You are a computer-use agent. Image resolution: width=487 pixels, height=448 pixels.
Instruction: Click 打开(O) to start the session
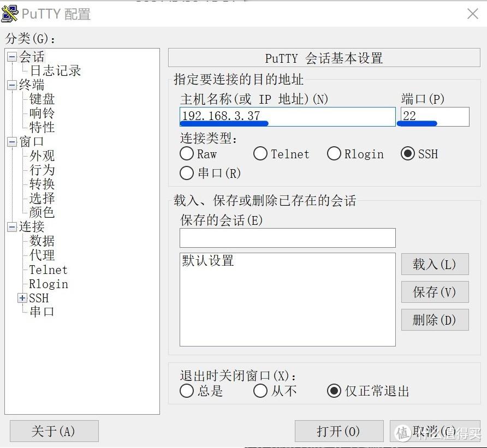click(339, 431)
